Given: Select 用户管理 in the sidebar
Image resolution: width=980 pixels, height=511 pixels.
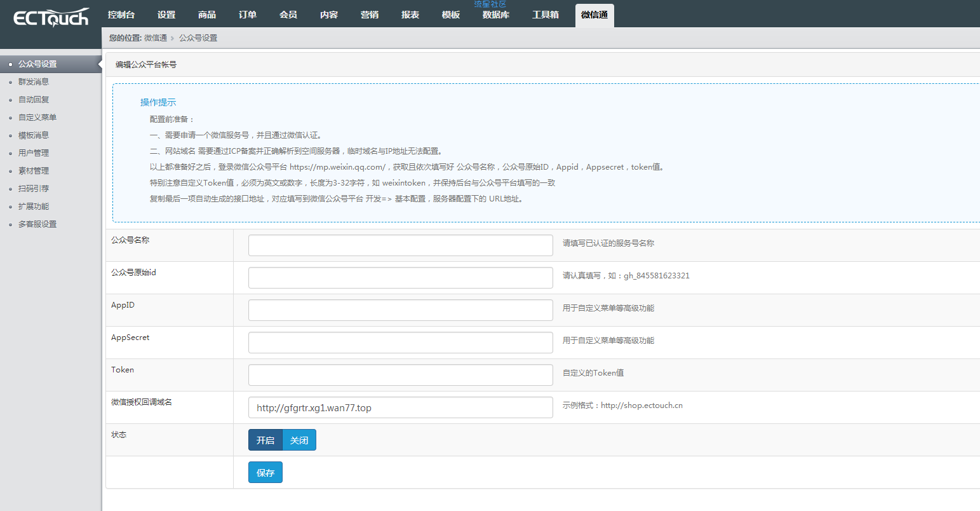Looking at the screenshot, I should [x=34, y=153].
